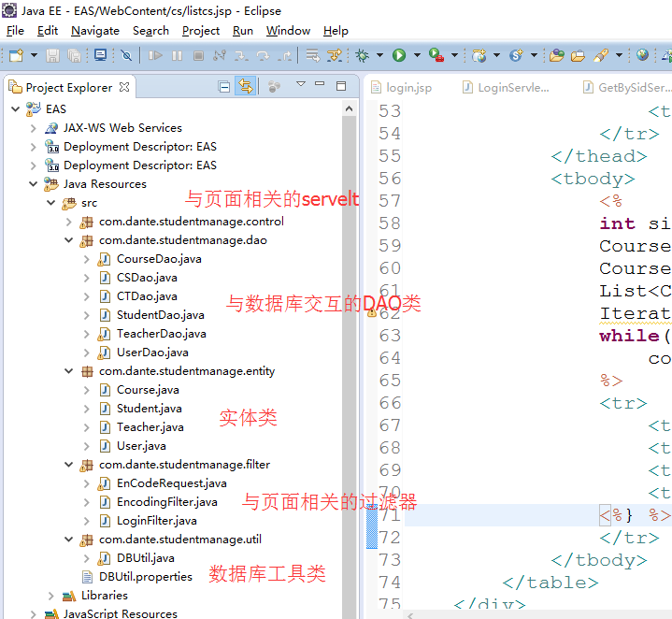Click the Search flashlight toolbar icon
Image resolution: width=672 pixels, height=619 pixels.
tap(601, 55)
